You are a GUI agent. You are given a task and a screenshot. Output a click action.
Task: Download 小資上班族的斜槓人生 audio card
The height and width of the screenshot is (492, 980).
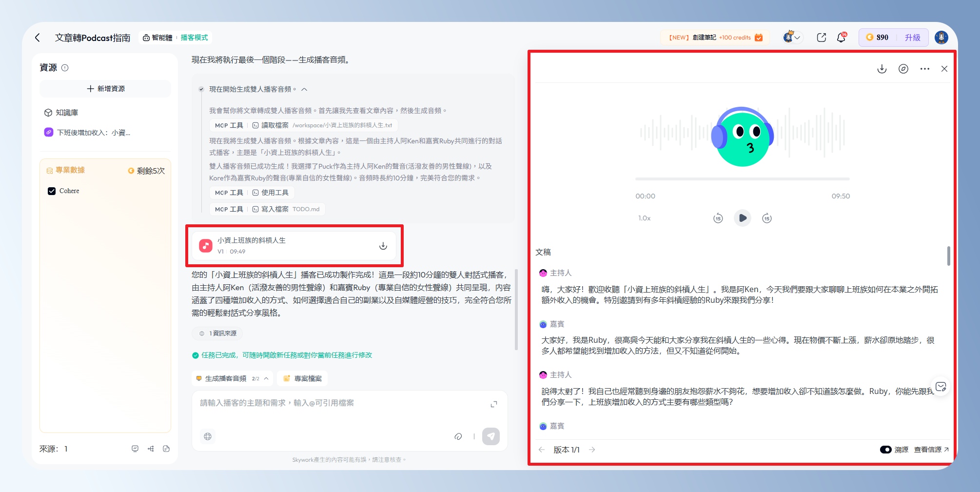(383, 246)
